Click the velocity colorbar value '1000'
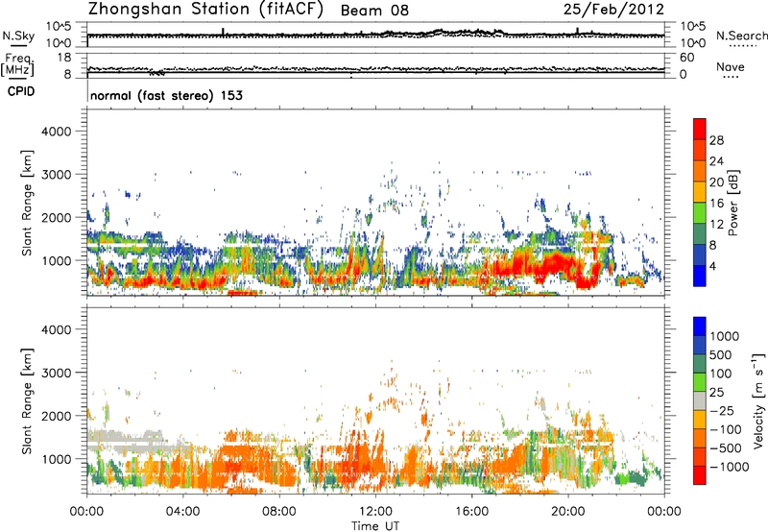Viewport: 768px width, 532px height. tap(725, 336)
